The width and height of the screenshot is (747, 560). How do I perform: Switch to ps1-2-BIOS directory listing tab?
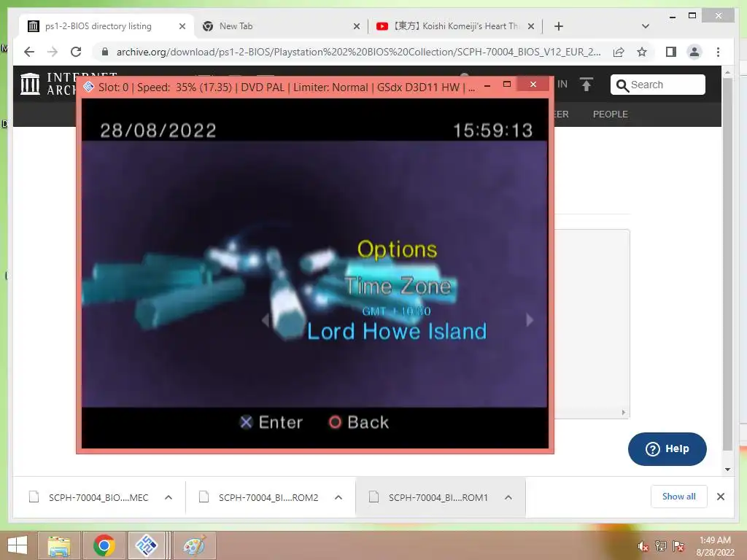98,26
